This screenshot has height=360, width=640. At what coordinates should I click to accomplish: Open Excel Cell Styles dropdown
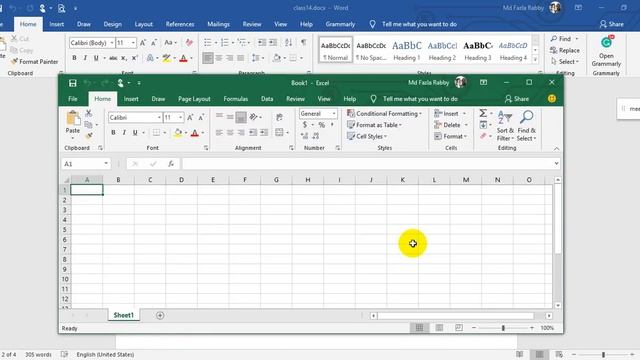(367, 136)
